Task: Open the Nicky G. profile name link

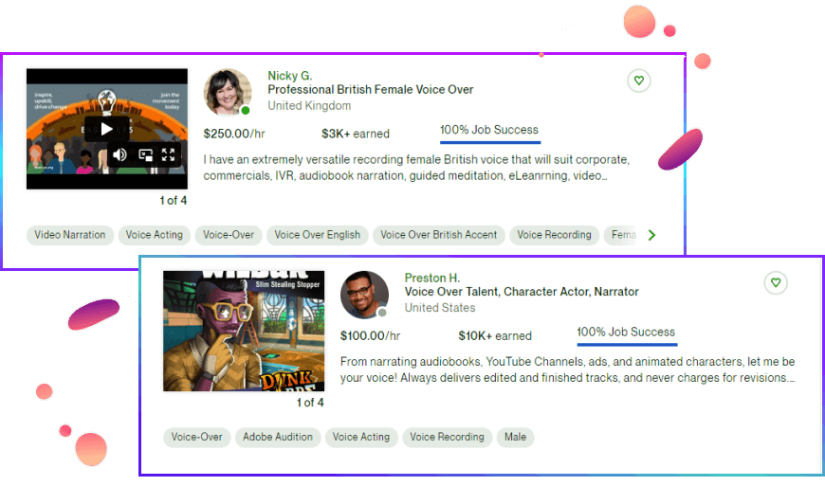Action: 289,76
